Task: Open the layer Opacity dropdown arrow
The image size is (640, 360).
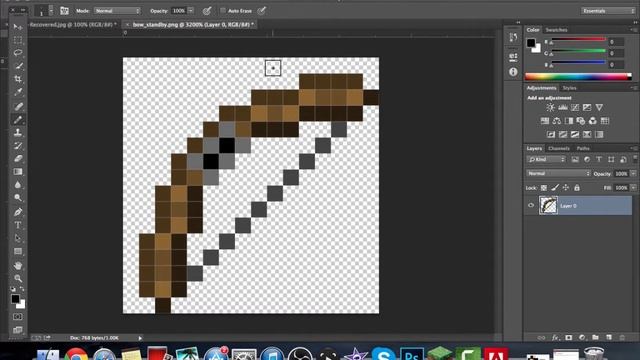Action: (633, 173)
